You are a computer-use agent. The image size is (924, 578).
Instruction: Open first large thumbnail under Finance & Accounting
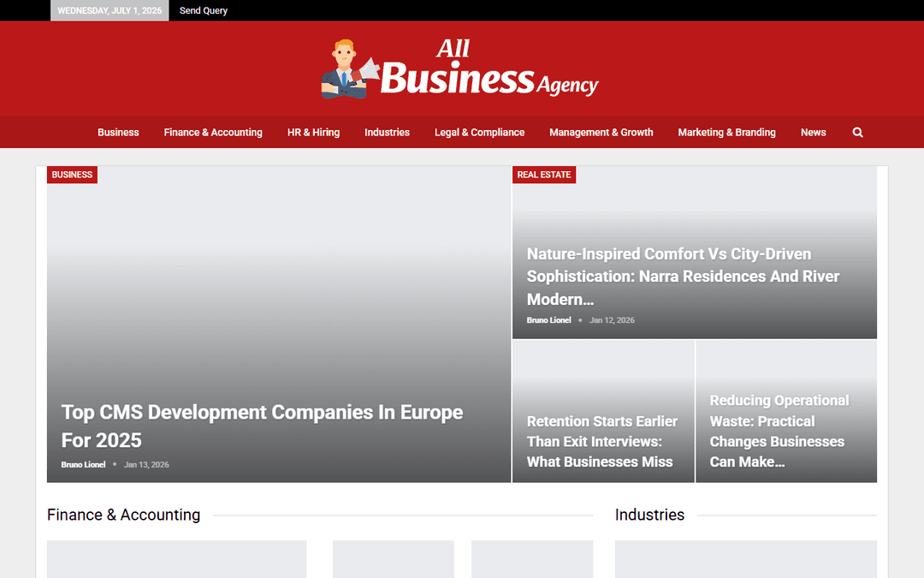coord(177,559)
